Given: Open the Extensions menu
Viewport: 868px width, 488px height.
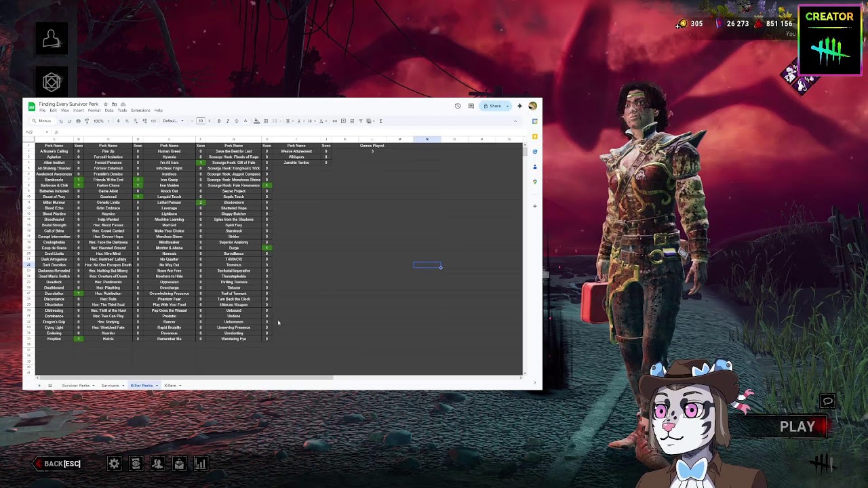Looking at the screenshot, I should tap(140, 110).
